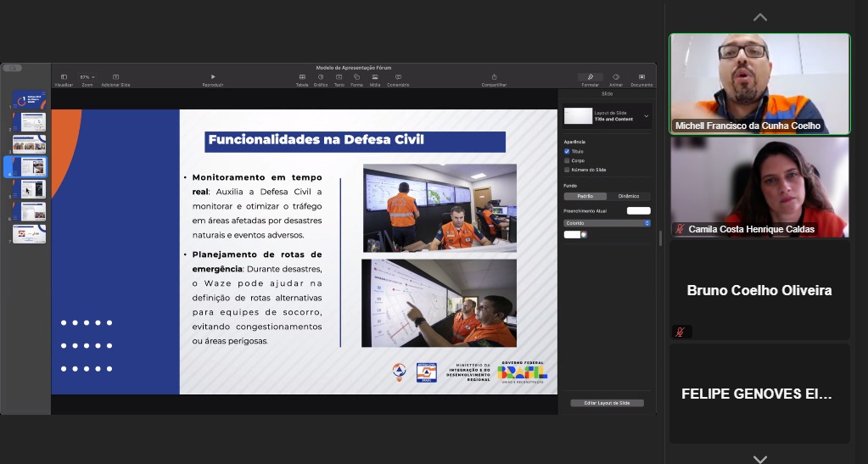Image resolution: width=868 pixels, height=464 pixels.
Task: Click the Defesa Civil orange triangle logo
Action: 399,372
